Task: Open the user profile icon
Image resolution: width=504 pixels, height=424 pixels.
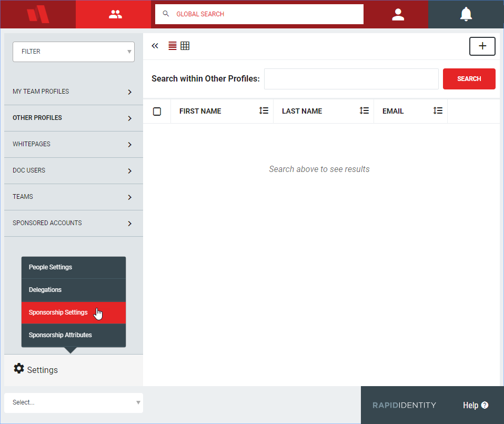Action: [x=398, y=14]
